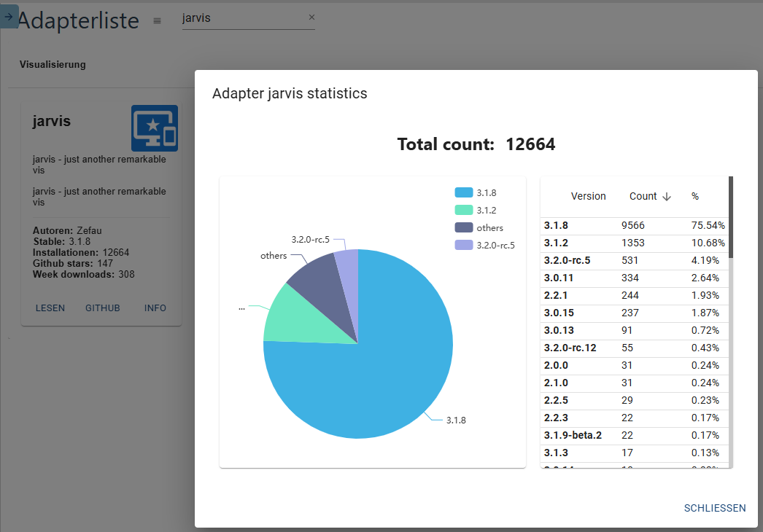Sort by Count column header
The height and width of the screenshot is (532, 763).
click(x=643, y=197)
